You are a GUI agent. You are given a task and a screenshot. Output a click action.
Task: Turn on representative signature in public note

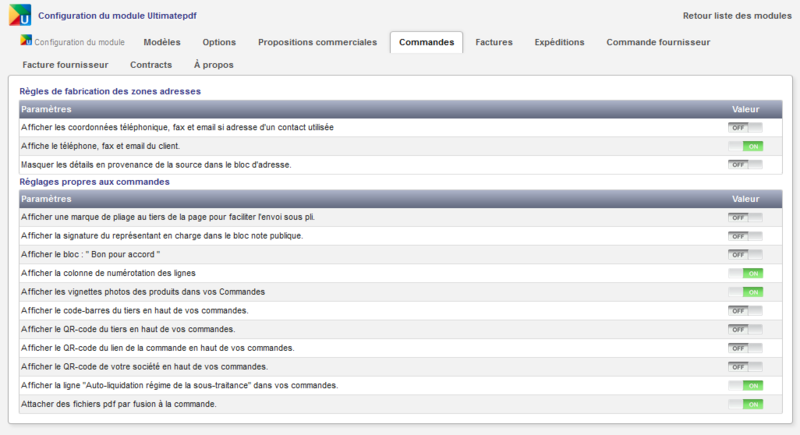[x=745, y=236]
